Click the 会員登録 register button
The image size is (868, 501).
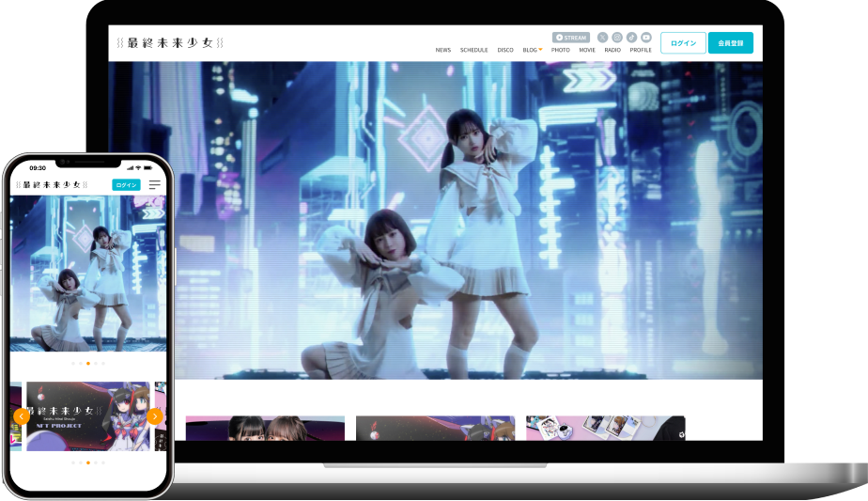730,43
